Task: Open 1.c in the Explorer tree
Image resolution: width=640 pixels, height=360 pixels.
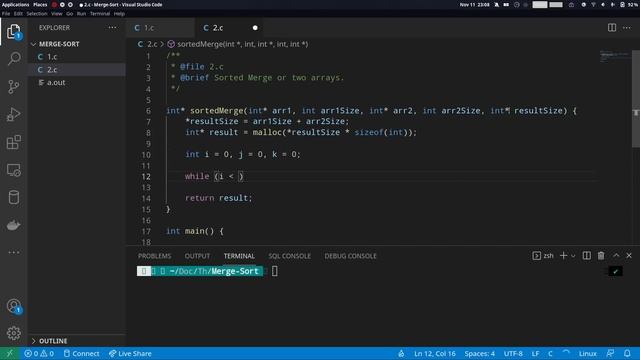Action: coord(77,57)
